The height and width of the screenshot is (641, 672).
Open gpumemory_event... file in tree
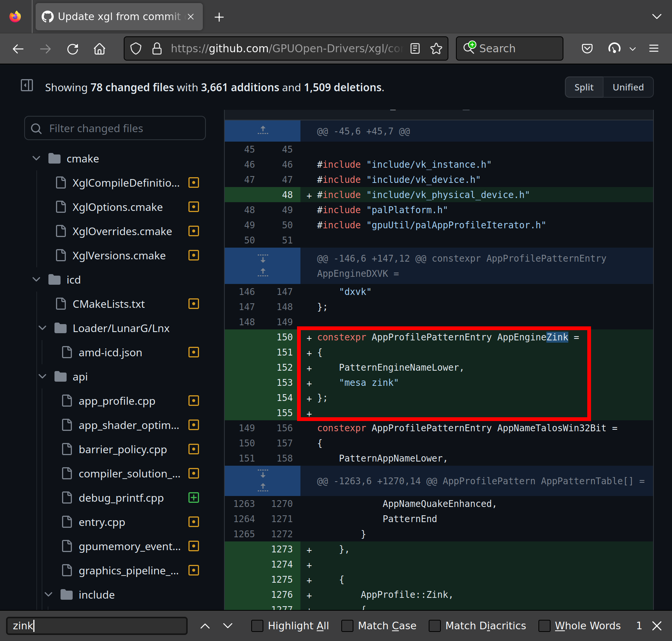(129, 546)
